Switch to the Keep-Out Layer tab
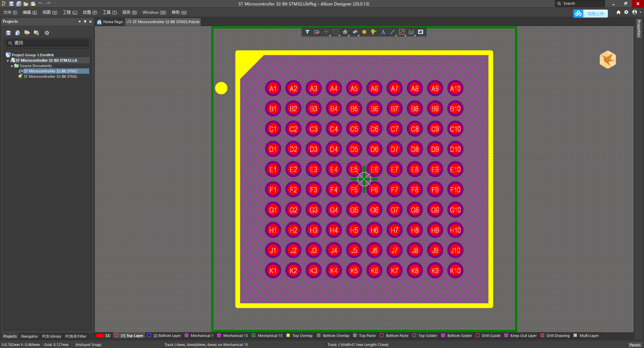 point(520,336)
